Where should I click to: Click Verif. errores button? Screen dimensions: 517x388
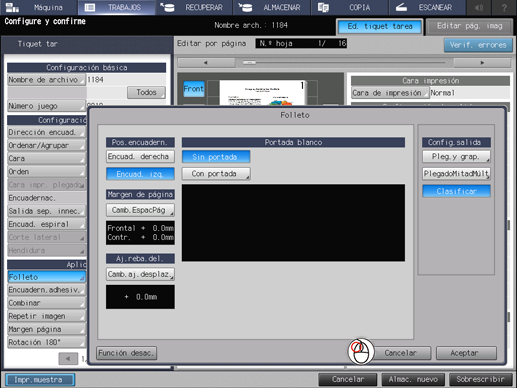[x=478, y=45]
